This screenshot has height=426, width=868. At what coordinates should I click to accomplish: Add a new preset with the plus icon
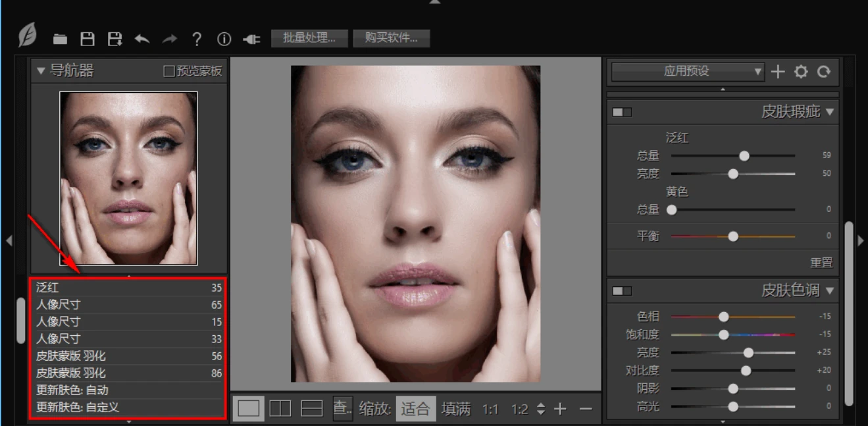[777, 72]
